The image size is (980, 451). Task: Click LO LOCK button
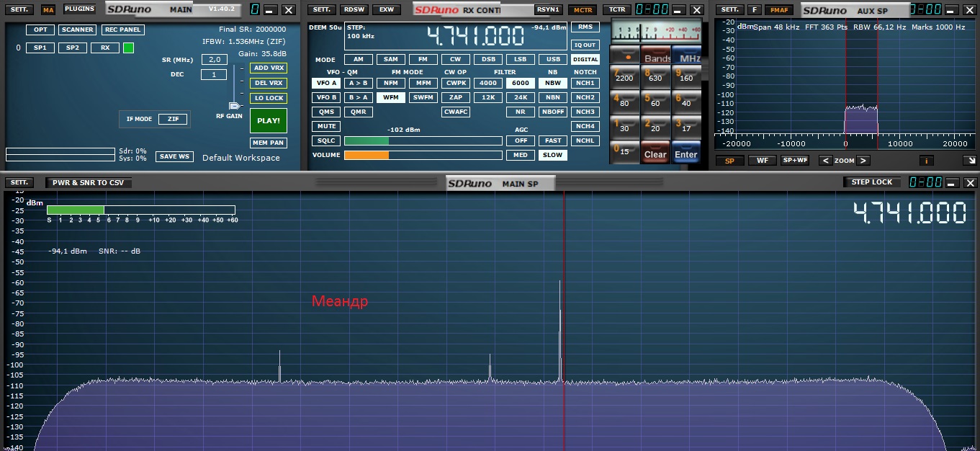268,98
